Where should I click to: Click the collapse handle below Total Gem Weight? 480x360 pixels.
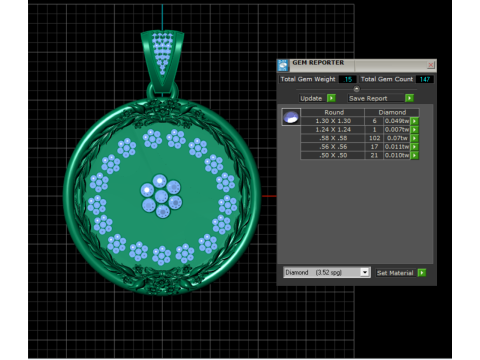[x=356, y=89]
